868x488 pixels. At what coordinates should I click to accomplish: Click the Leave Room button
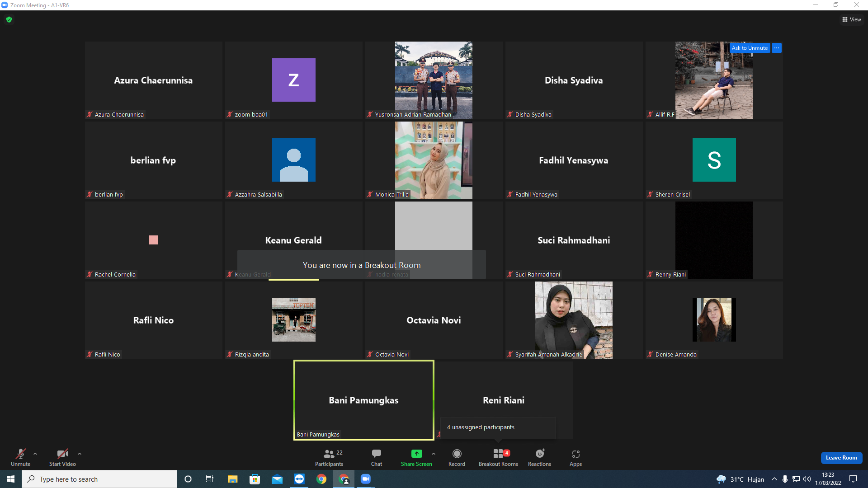click(841, 458)
